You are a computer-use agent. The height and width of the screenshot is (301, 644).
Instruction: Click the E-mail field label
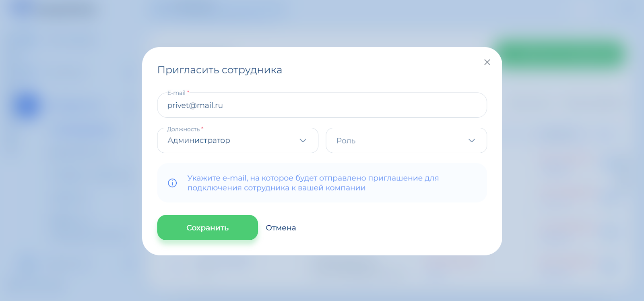point(176,93)
